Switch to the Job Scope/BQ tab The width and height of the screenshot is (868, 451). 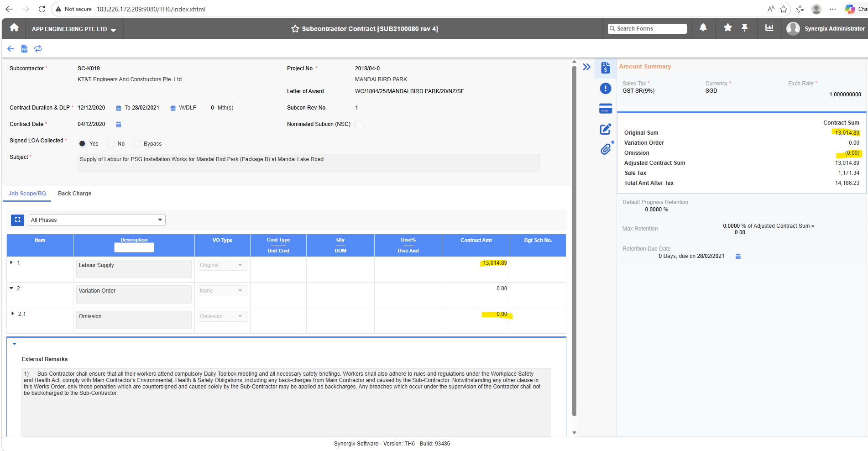[x=27, y=194]
